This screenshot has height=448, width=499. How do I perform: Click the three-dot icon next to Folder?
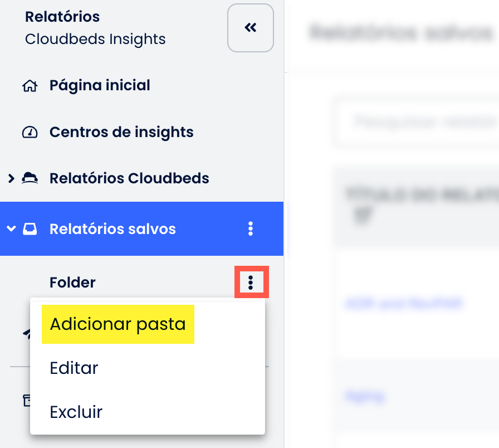pos(251,282)
